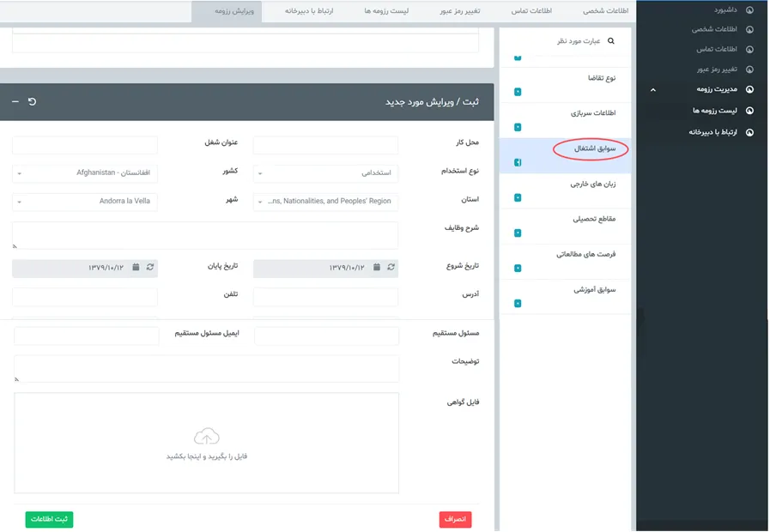Open the calendar icon for تاریخ شروع
Screen dimensions: 770x532
pyautogui.click(x=376, y=268)
